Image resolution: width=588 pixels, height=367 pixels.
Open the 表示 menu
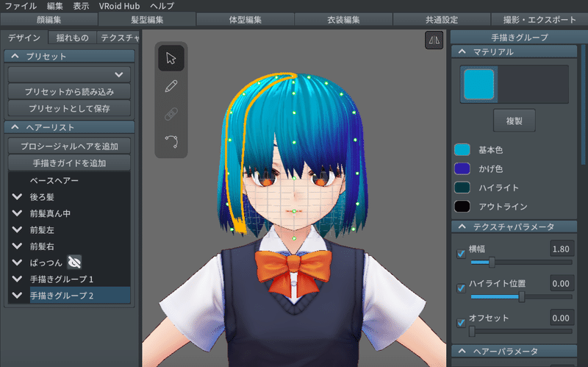click(81, 6)
